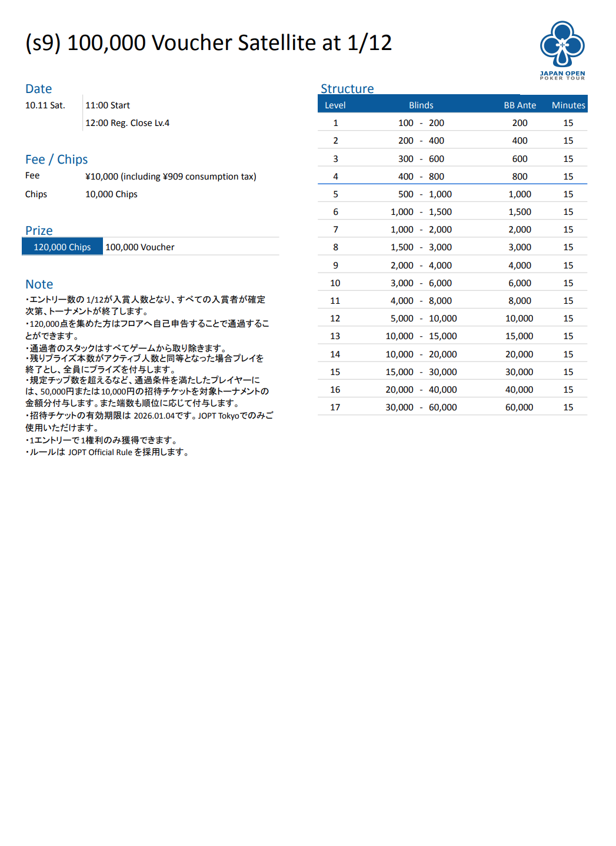Select the Prize section heading

[39, 231]
